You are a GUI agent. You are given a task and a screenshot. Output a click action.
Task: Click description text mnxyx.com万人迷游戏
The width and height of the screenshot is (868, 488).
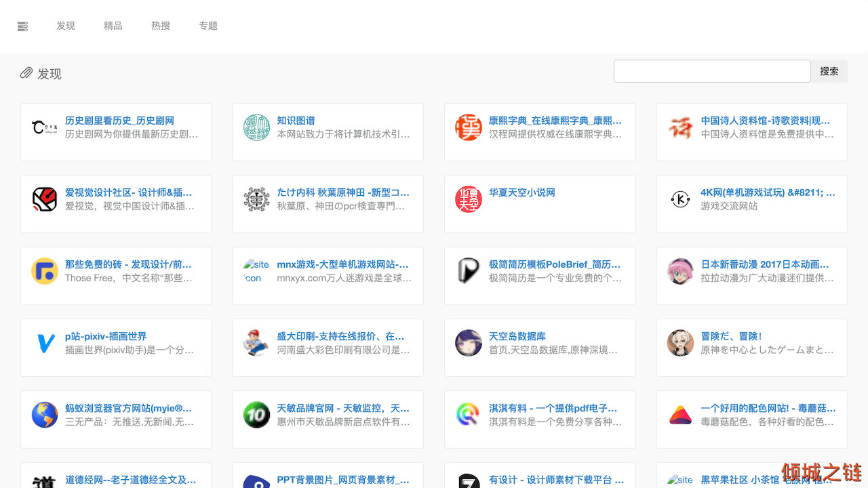click(344, 278)
